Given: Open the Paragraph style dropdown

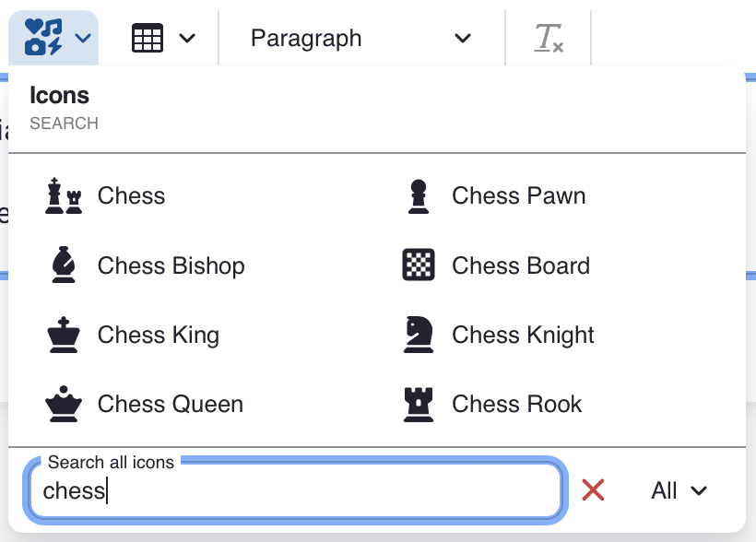Looking at the screenshot, I should click(x=360, y=38).
